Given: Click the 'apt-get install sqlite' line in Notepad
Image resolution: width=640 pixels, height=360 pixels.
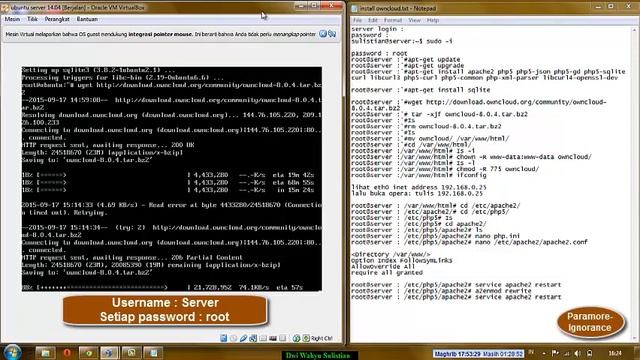Looking at the screenshot, I should pos(420,90).
